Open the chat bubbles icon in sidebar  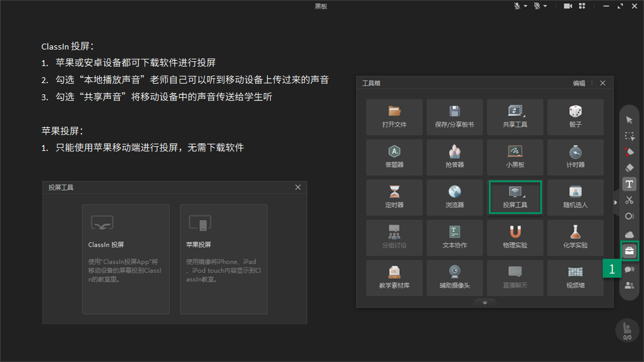click(629, 269)
